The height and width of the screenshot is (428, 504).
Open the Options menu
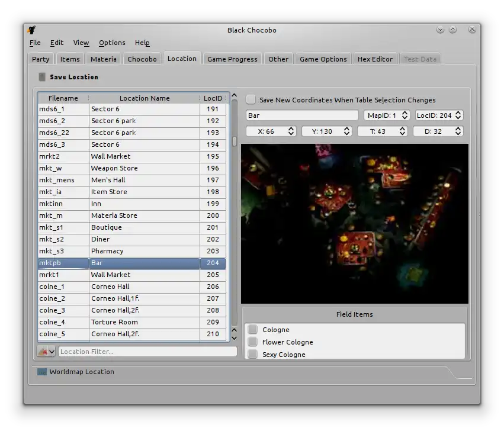click(112, 43)
